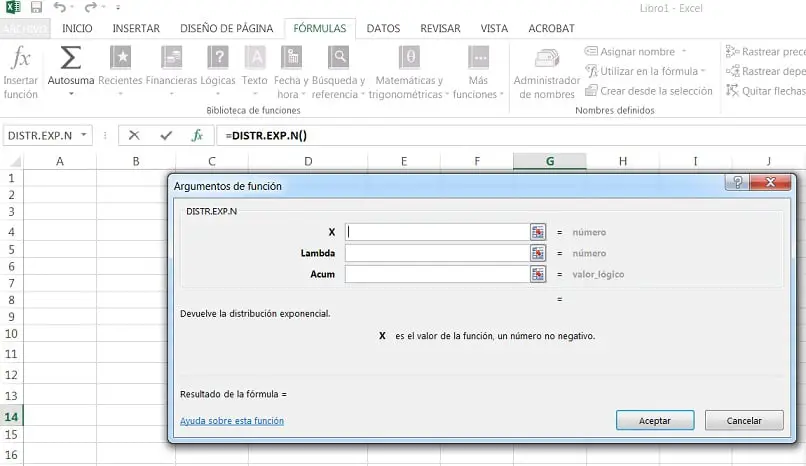Click Crear desde la selección
The image size is (806, 466).
[x=649, y=91]
